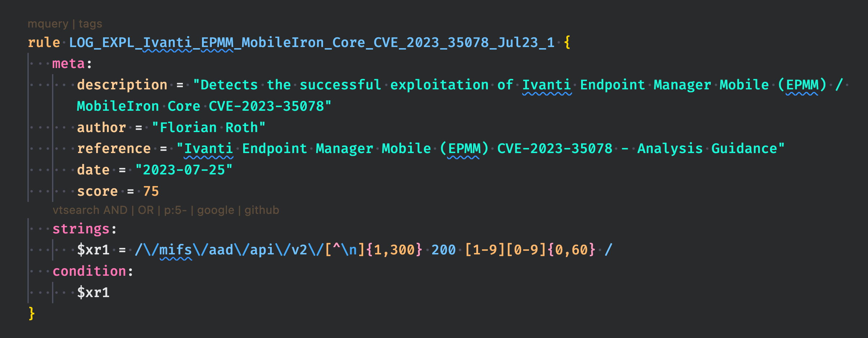The width and height of the screenshot is (868, 338).
Task: Click the OR code lens link
Action: click(146, 210)
